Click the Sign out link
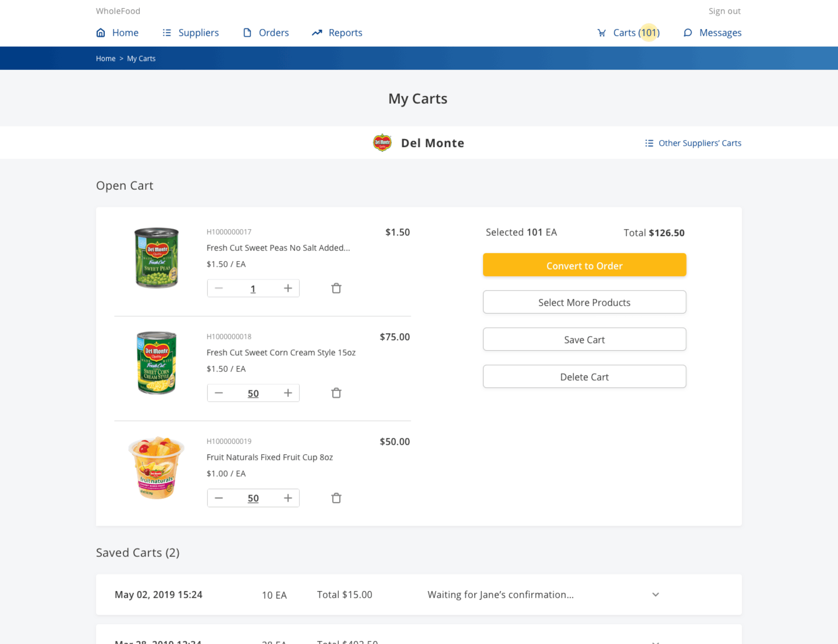 tap(724, 11)
